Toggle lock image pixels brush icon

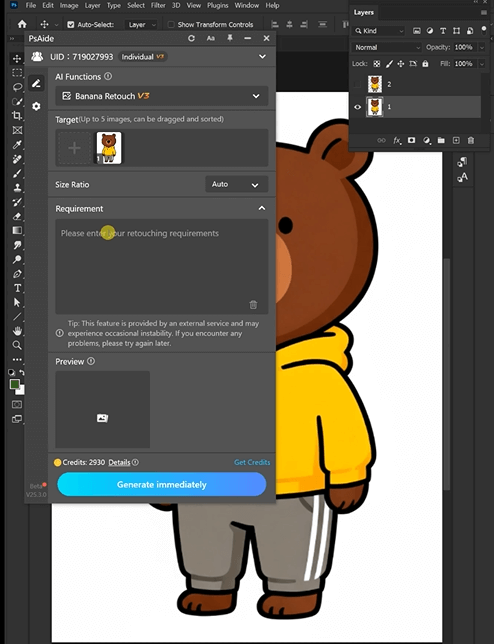click(x=389, y=64)
